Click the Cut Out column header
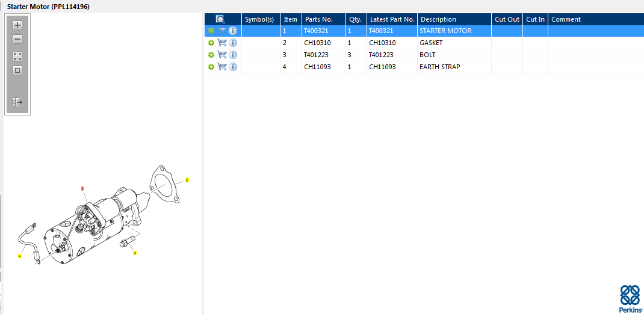This screenshot has height=314, width=644. (507, 19)
